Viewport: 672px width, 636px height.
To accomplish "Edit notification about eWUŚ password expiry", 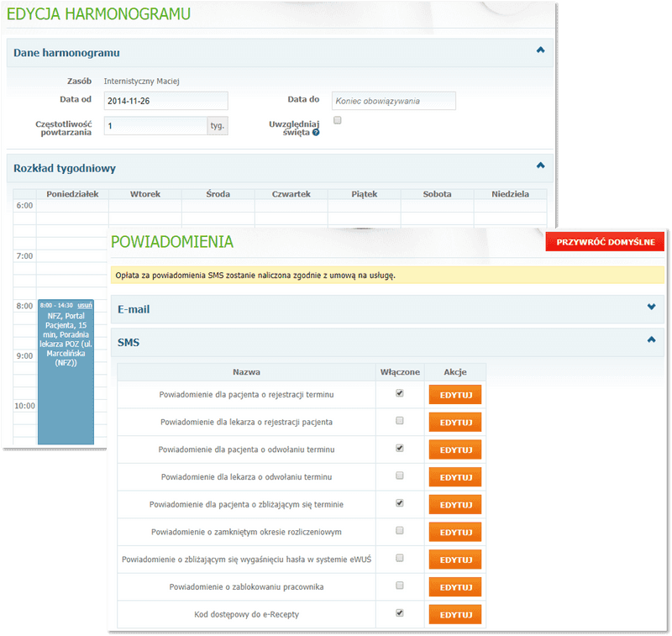I will pos(455,560).
